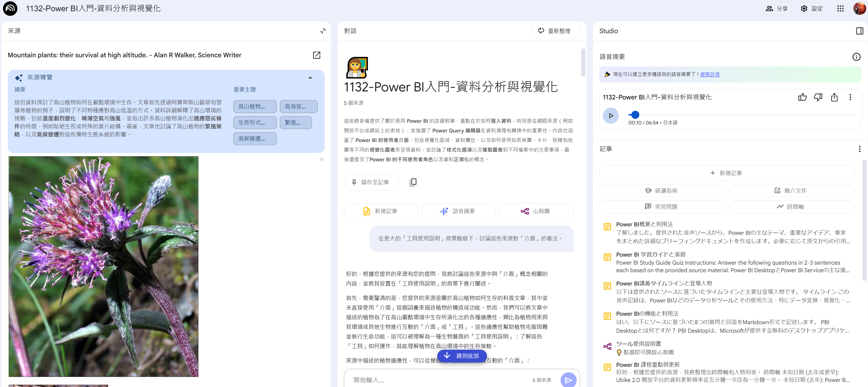This screenshot has height=387, width=868.
Task: Select the 高山植物 topic chip
Action: click(x=255, y=107)
